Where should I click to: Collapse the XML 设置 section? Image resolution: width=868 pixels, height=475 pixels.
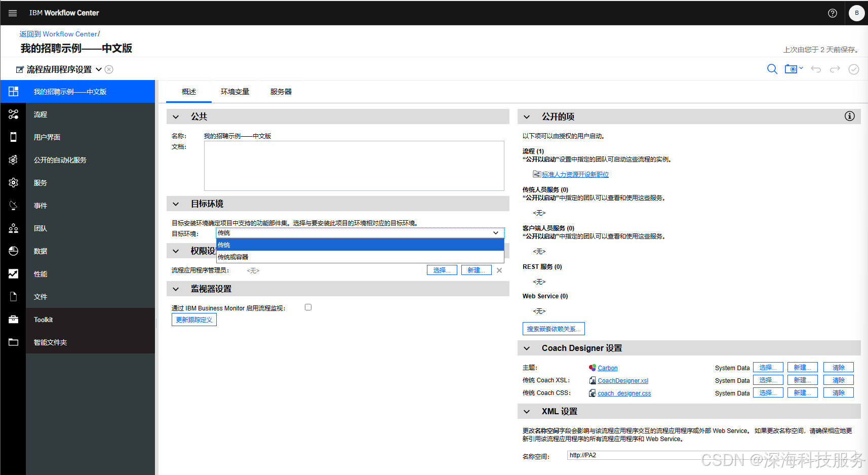pos(527,412)
